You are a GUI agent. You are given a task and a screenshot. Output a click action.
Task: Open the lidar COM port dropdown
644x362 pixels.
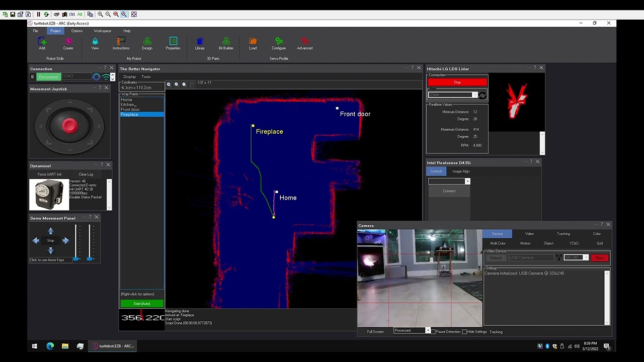pos(453,95)
